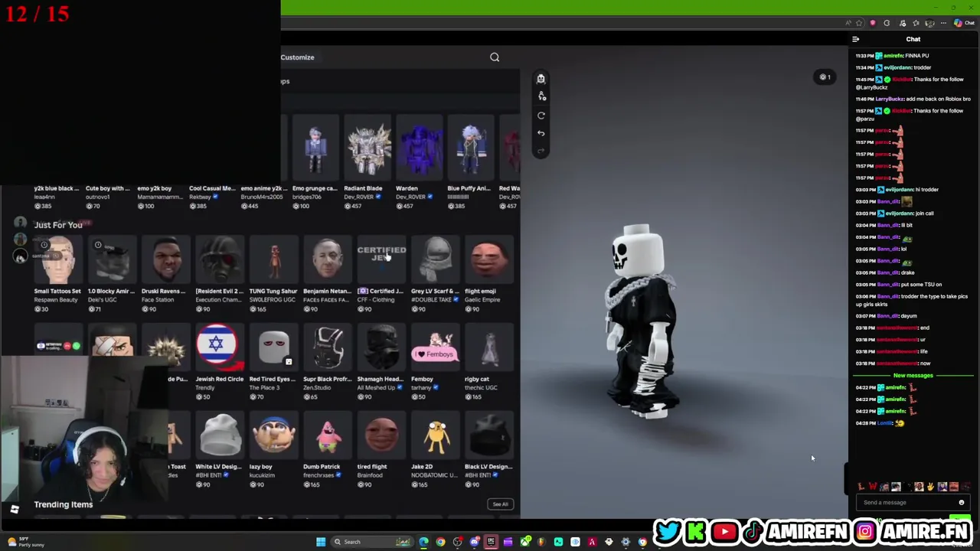This screenshot has height=551, width=980.
Task: Open creator bridges706 link
Action: pyautogui.click(x=306, y=197)
